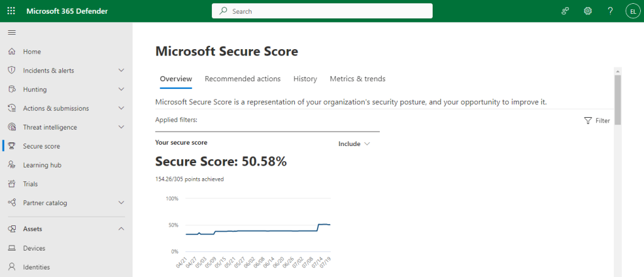Image resolution: width=644 pixels, height=277 pixels.
Task: Open the EL account avatar
Action: click(x=633, y=11)
